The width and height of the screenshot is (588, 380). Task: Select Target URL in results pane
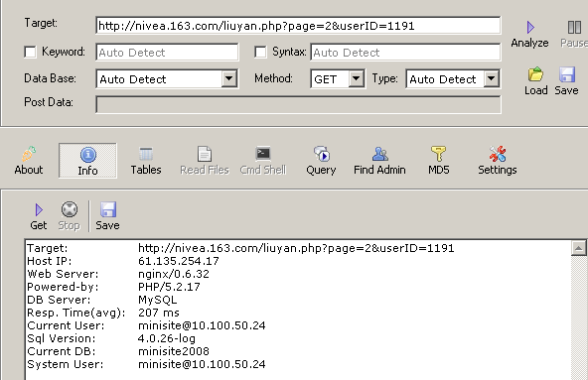pyautogui.click(x=296, y=248)
